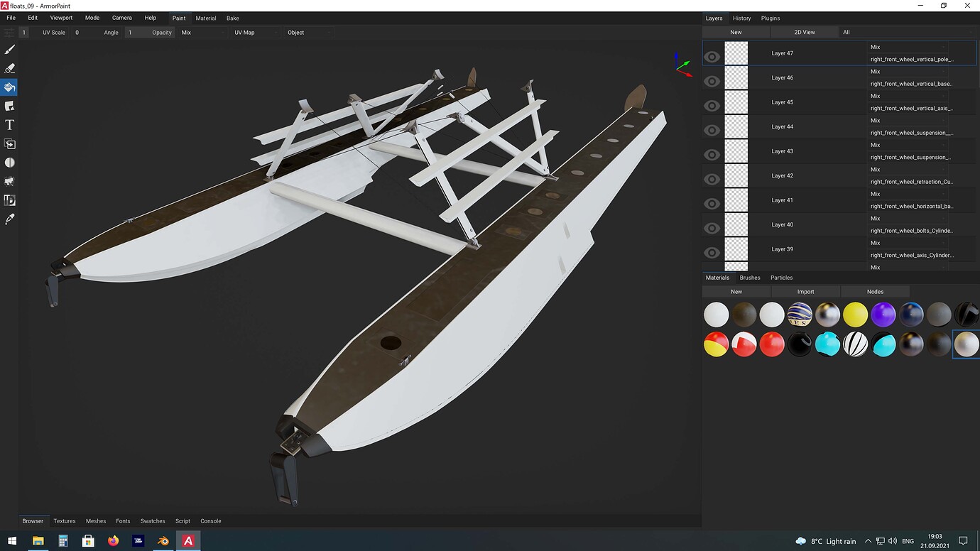Screen dimensions: 980x551
Task: Open the weather widget showing Light rain
Action: 826,541
